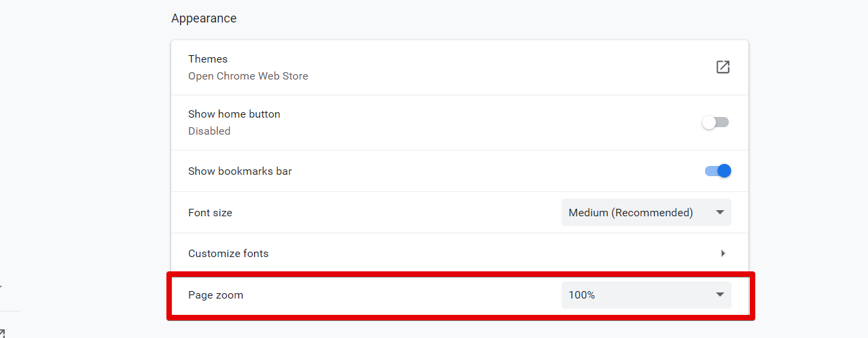Select the Themes row title

pyautogui.click(x=208, y=59)
